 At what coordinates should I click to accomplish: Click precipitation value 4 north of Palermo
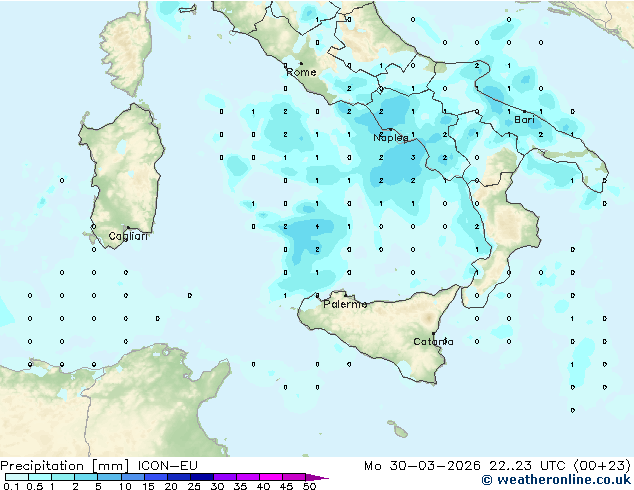(x=317, y=227)
